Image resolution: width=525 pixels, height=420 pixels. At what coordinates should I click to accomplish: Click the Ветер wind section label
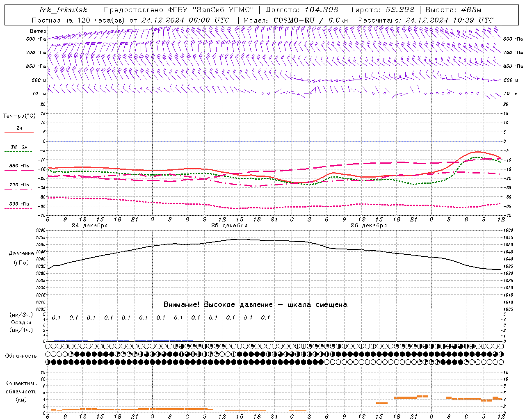pyautogui.click(x=38, y=31)
